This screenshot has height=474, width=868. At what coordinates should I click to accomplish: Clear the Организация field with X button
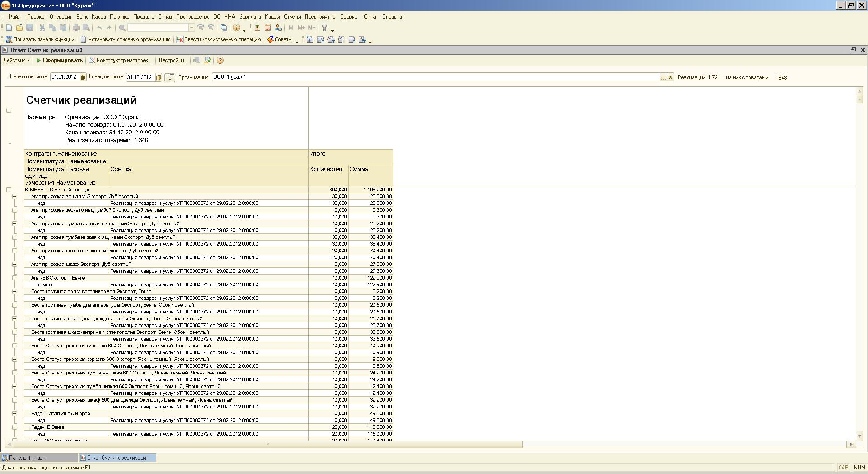click(x=670, y=77)
